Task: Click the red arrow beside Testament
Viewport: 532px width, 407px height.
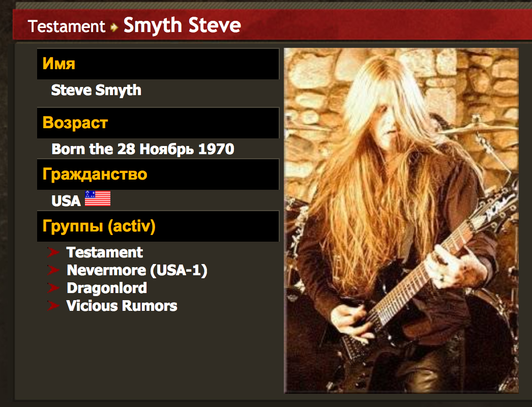Action: tap(53, 252)
